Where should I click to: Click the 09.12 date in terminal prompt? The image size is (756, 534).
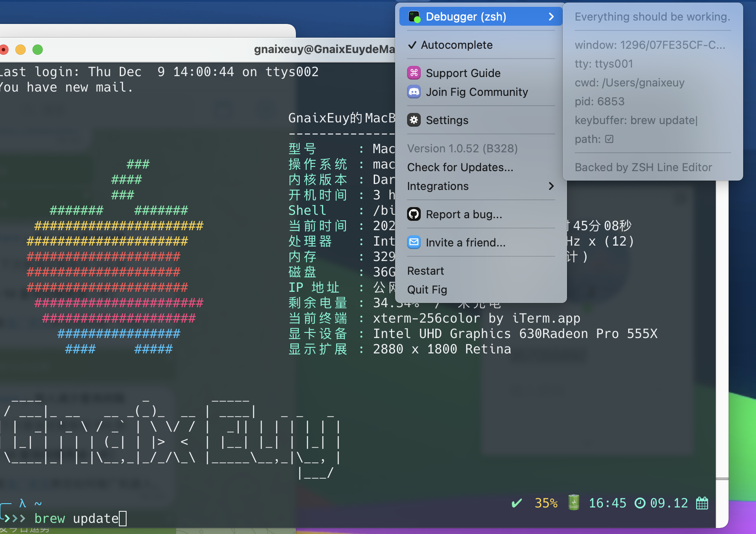point(669,503)
